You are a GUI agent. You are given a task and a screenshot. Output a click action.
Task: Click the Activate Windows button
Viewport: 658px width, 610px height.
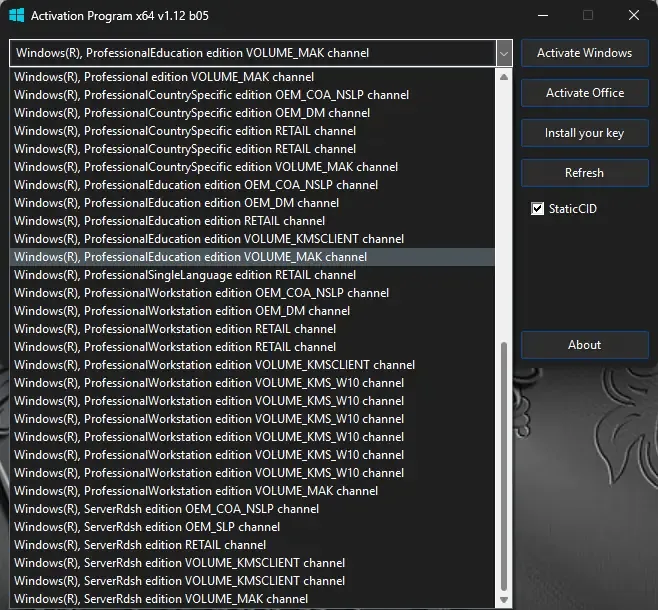pos(585,53)
